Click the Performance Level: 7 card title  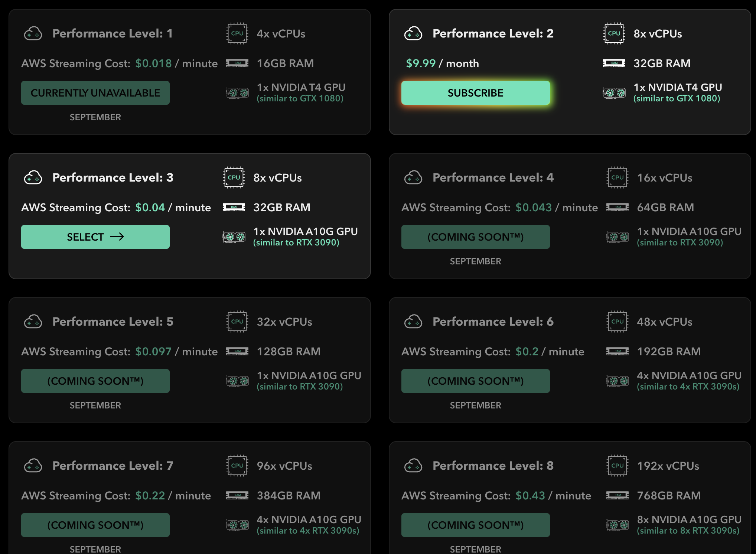point(113,466)
